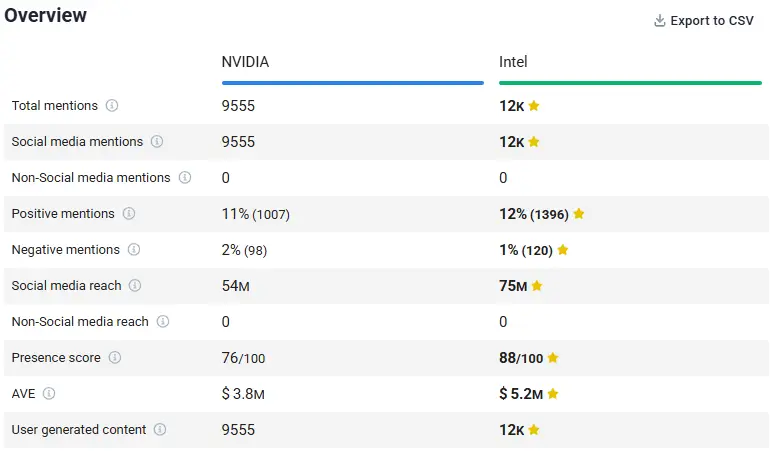Click star beside Intel User generated content 12K
This screenshot has width=771, height=451.
pos(534,429)
